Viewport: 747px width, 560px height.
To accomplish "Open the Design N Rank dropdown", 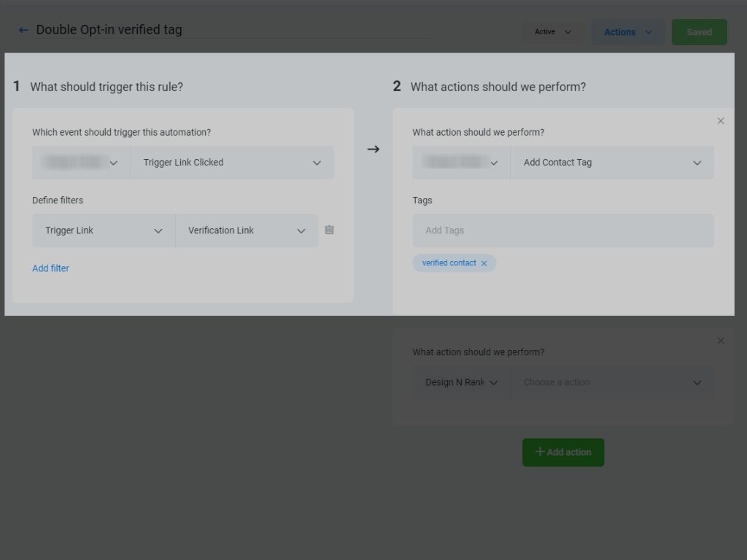I will click(x=461, y=382).
